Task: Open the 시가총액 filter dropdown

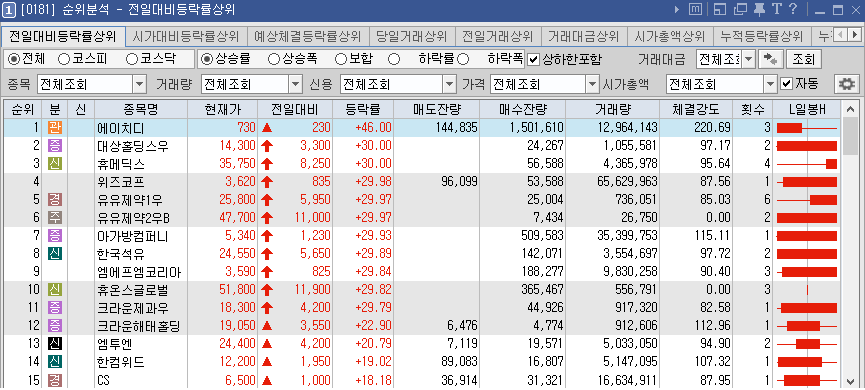Action: pyautogui.click(x=771, y=85)
